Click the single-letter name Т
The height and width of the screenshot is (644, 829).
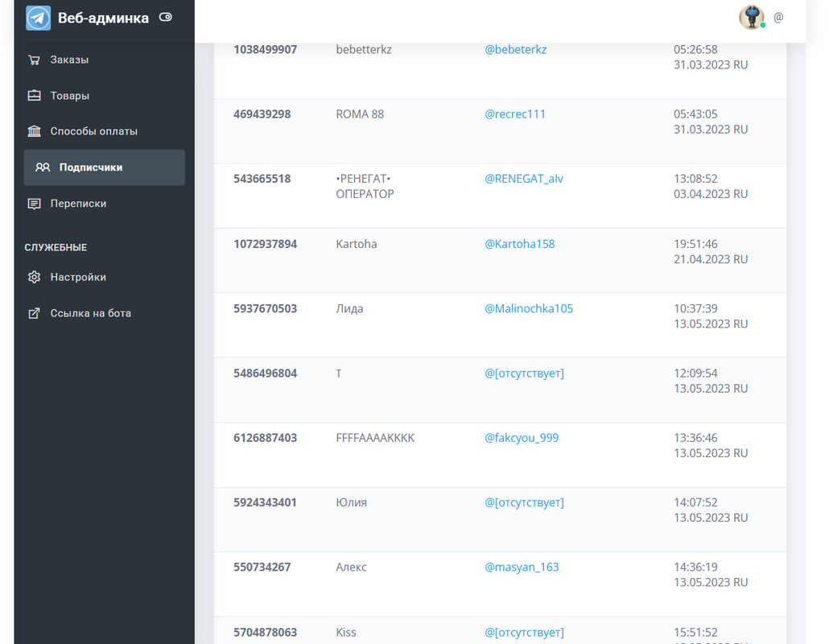point(339,374)
